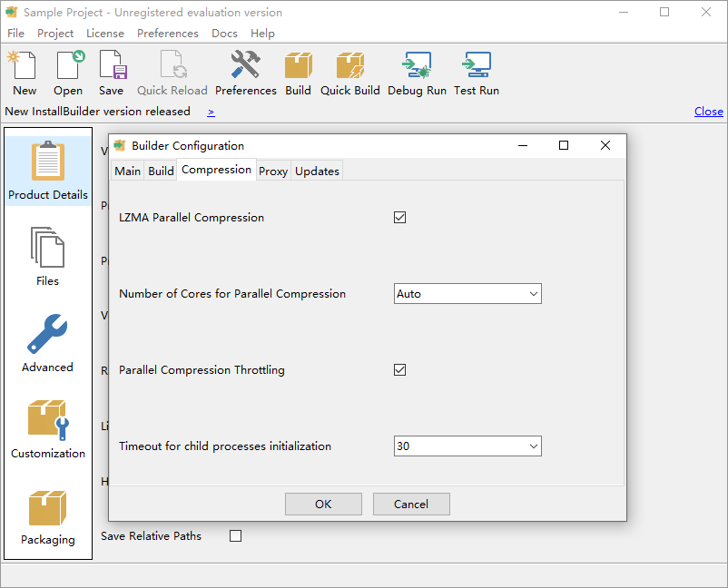This screenshot has height=588, width=728.
Task: Open the File menu
Action: (x=15, y=34)
